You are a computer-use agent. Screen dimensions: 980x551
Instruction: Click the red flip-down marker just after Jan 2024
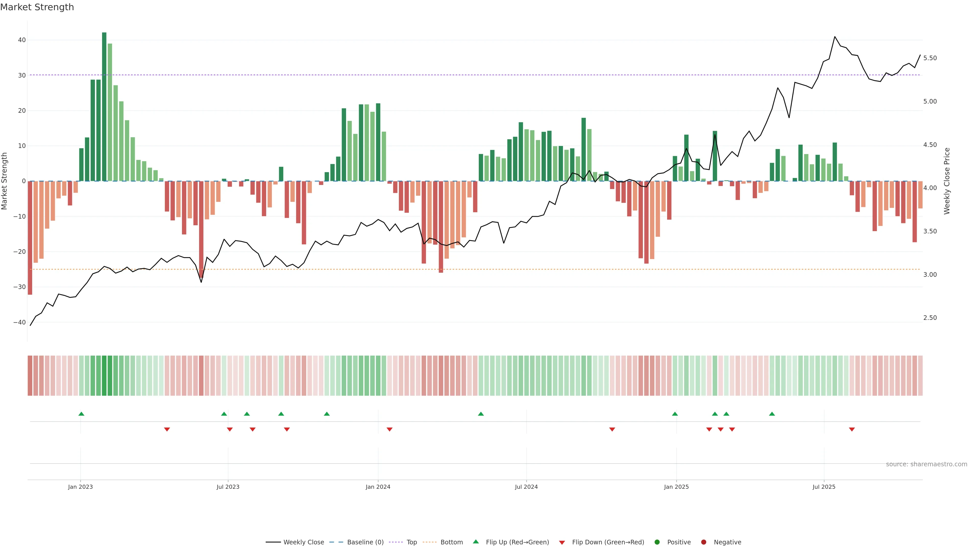pyautogui.click(x=389, y=429)
